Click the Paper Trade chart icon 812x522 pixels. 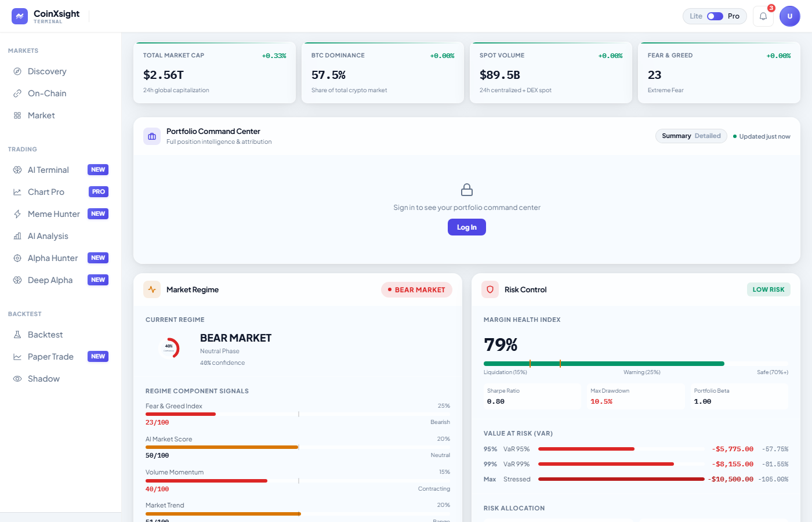pos(17,357)
